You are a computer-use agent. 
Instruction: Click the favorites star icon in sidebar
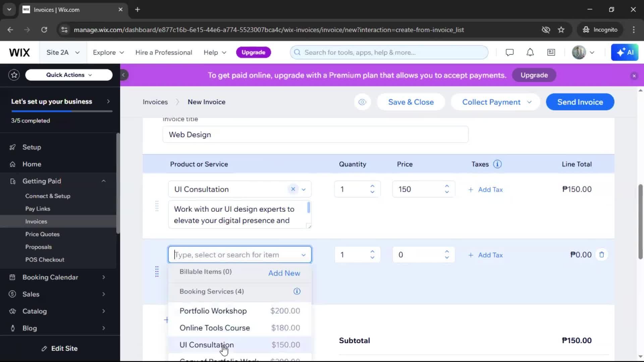pos(14,75)
